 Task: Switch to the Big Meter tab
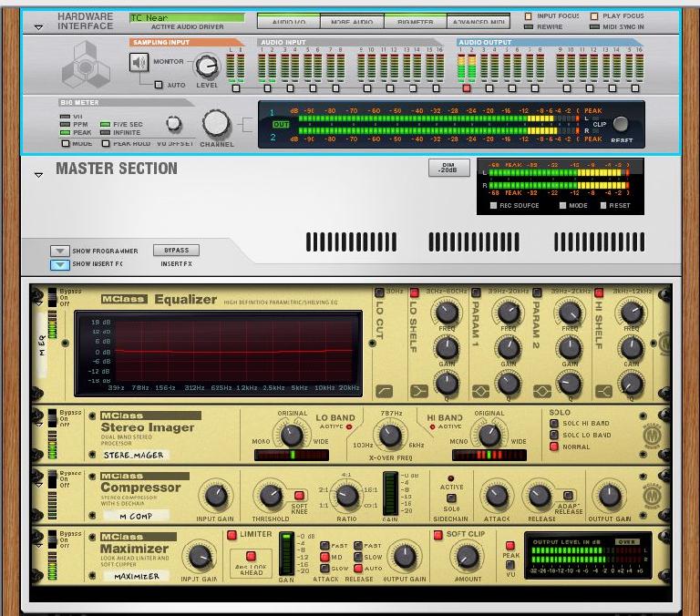coord(416,21)
